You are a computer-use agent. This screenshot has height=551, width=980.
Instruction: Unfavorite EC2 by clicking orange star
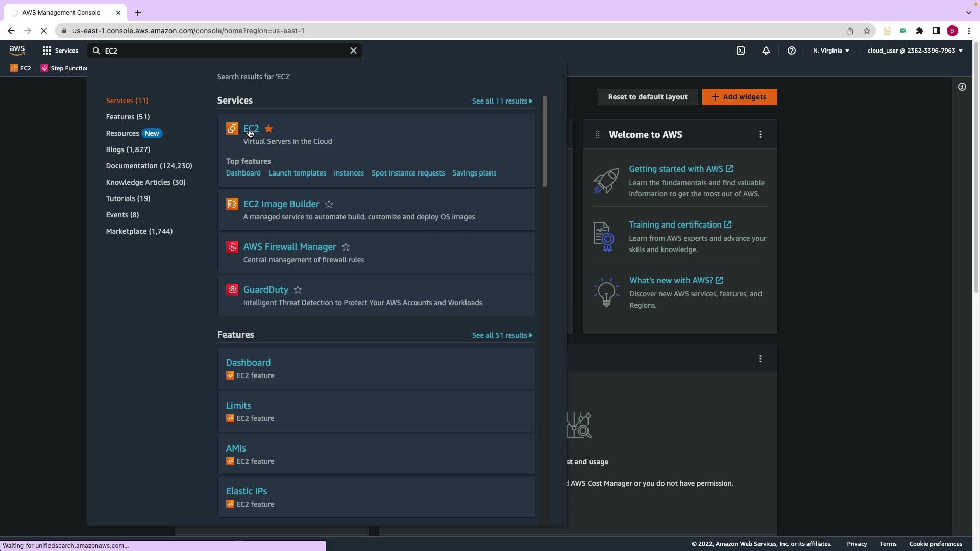click(x=269, y=129)
